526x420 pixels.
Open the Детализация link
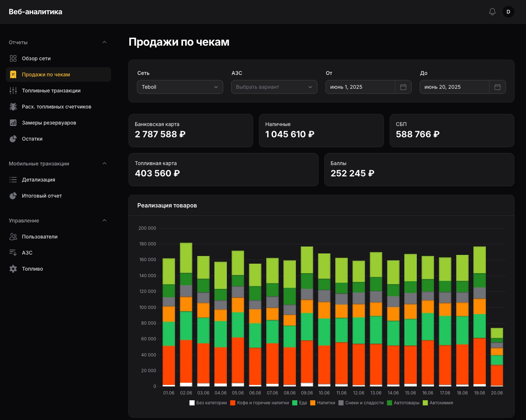click(58, 180)
